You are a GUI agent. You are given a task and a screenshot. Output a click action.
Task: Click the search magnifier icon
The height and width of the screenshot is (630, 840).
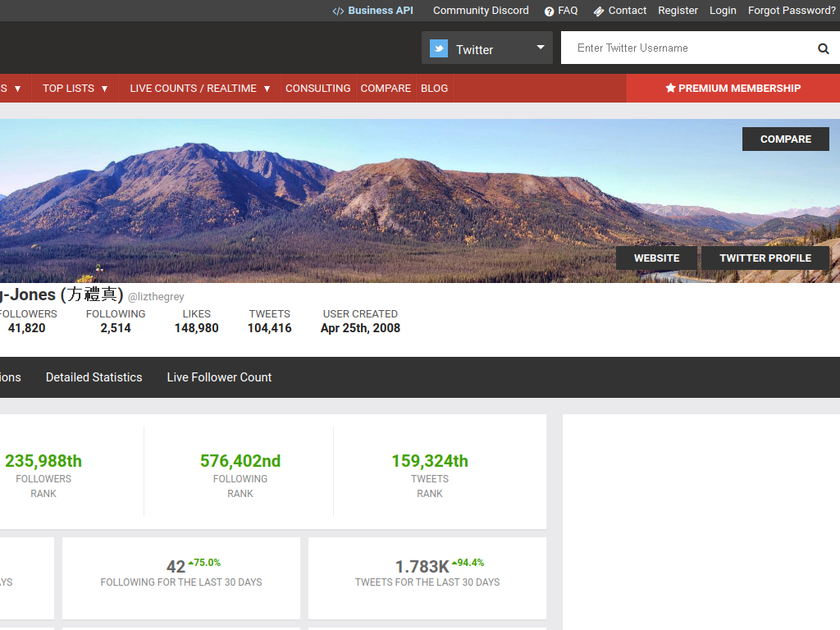pos(824,48)
